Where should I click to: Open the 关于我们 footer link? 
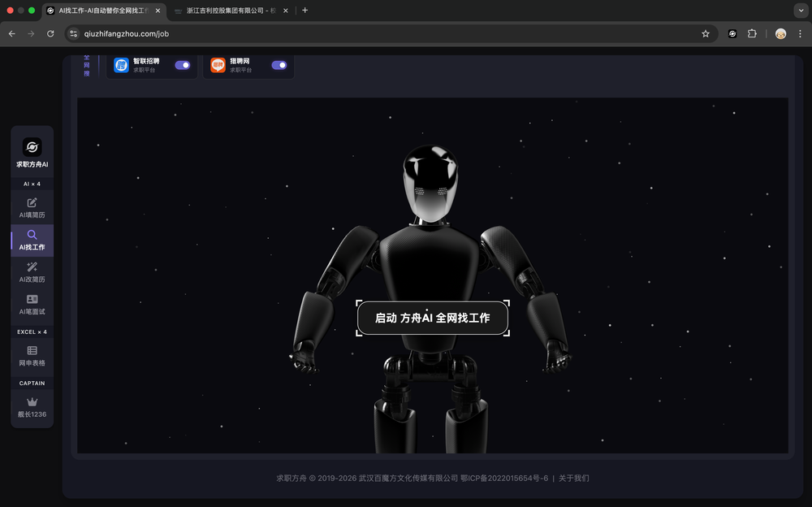(573, 479)
